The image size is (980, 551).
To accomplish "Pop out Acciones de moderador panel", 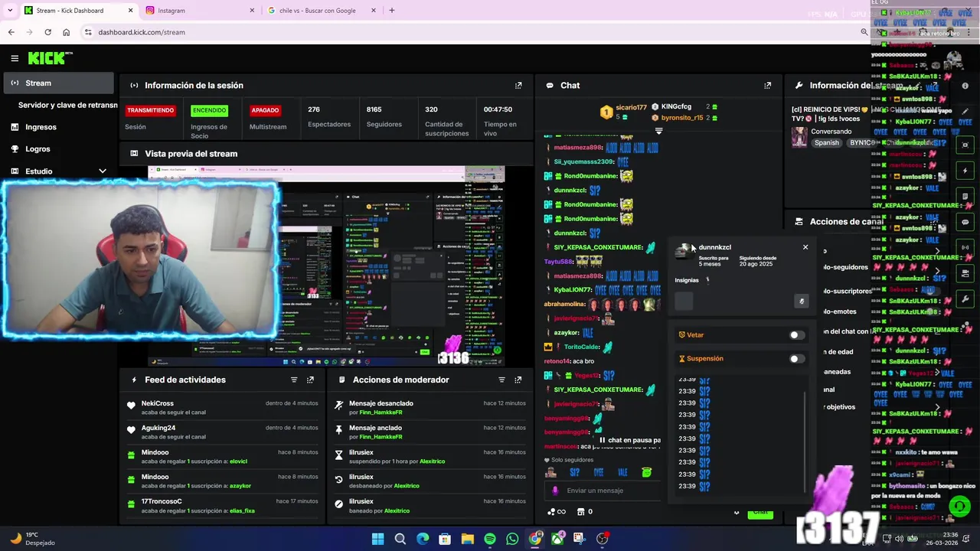I will tap(518, 380).
